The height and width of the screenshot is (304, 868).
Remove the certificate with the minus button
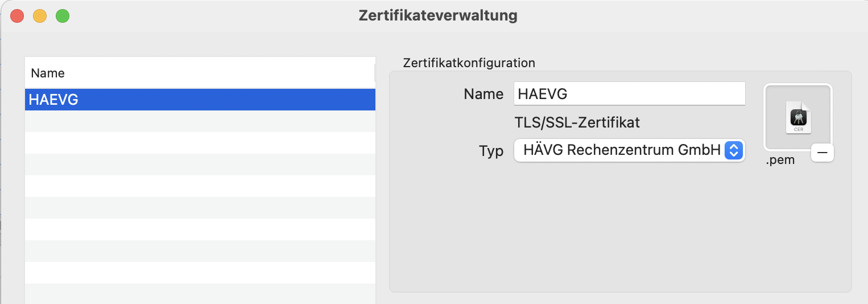[x=822, y=153]
